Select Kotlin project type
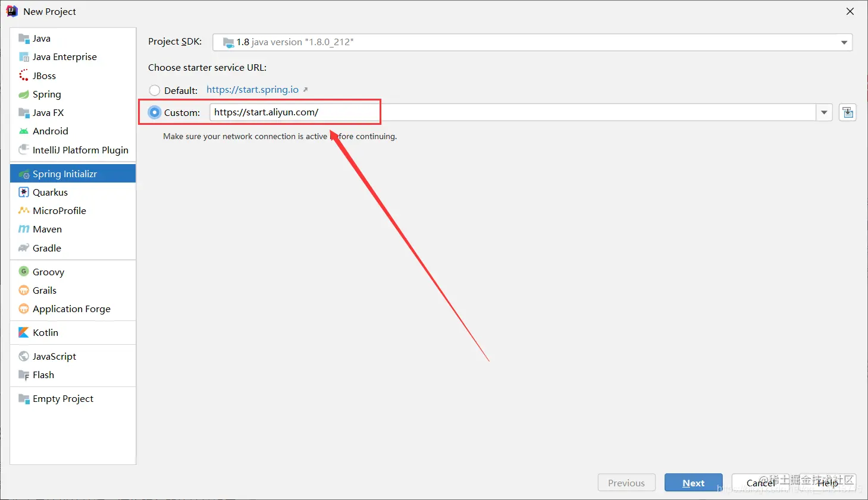Screen dimensions: 868x500 tap(73, 332)
